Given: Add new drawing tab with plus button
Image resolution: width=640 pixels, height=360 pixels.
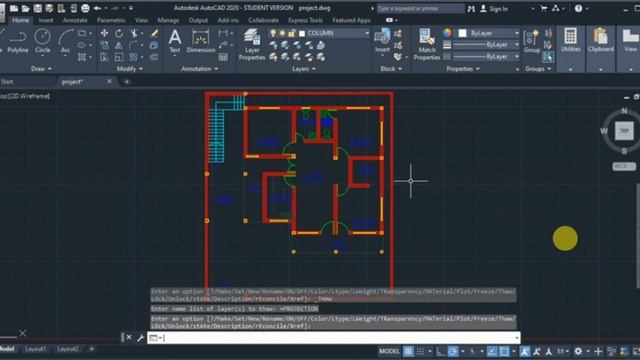Looking at the screenshot, I should (x=127, y=82).
